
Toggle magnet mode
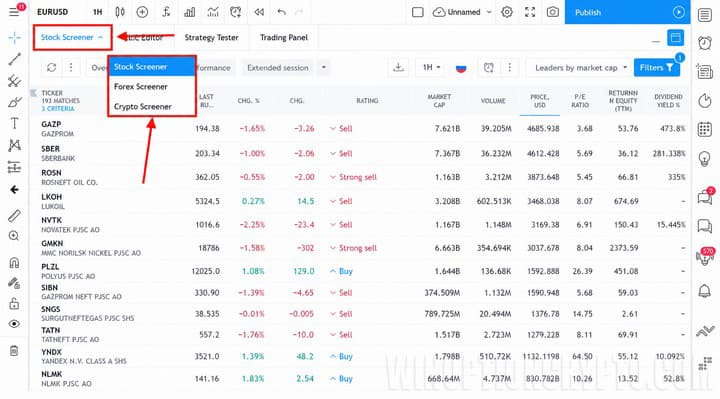click(x=14, y=262)
